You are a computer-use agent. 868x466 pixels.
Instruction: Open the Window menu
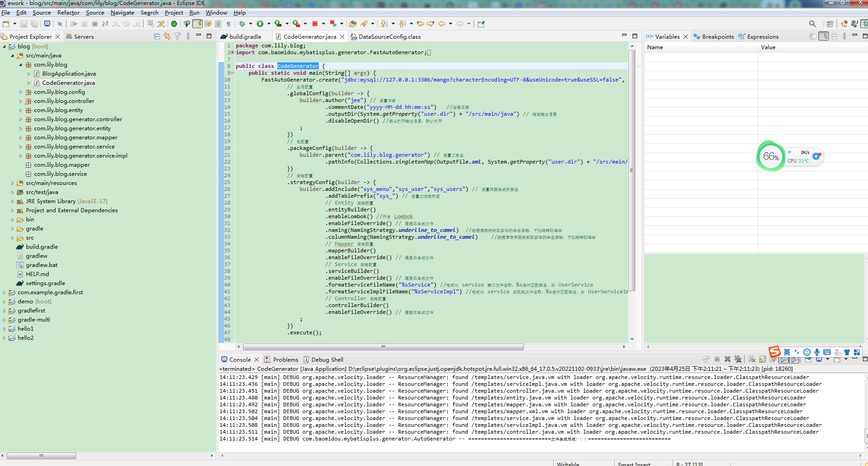point(216,13)
